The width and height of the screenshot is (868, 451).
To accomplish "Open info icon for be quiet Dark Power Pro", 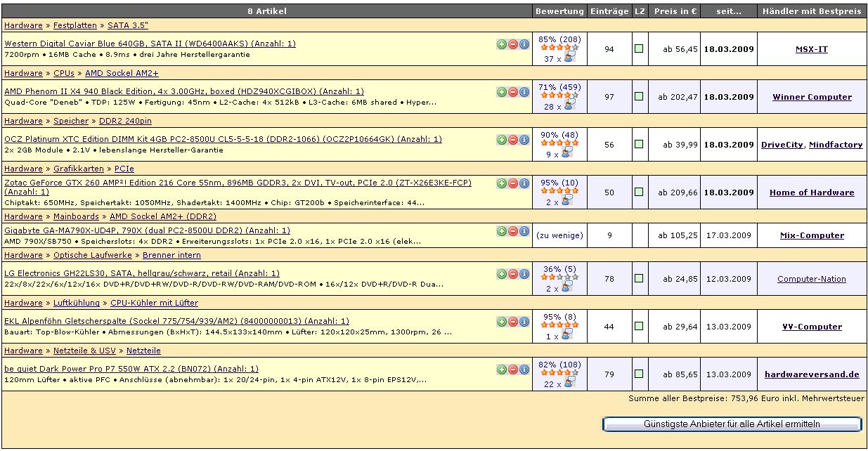I will (x=524, y=370).
